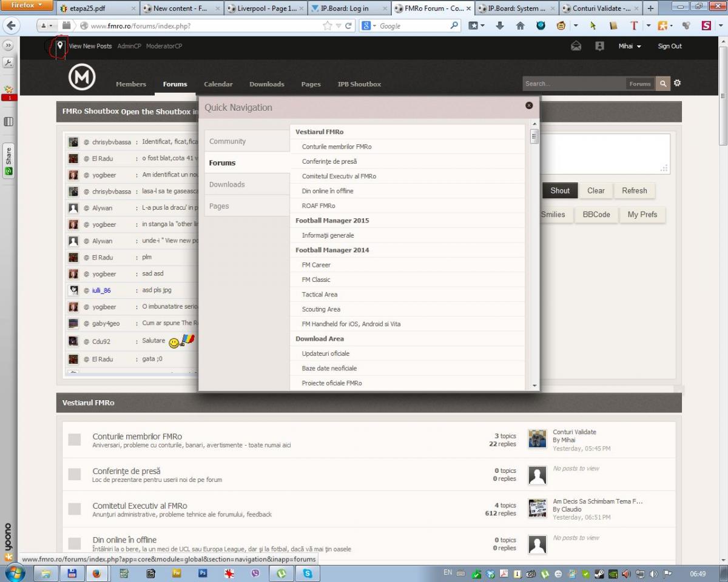Open the View New Posts link
The image size is (728, 582).
click(x=90, y=46)
